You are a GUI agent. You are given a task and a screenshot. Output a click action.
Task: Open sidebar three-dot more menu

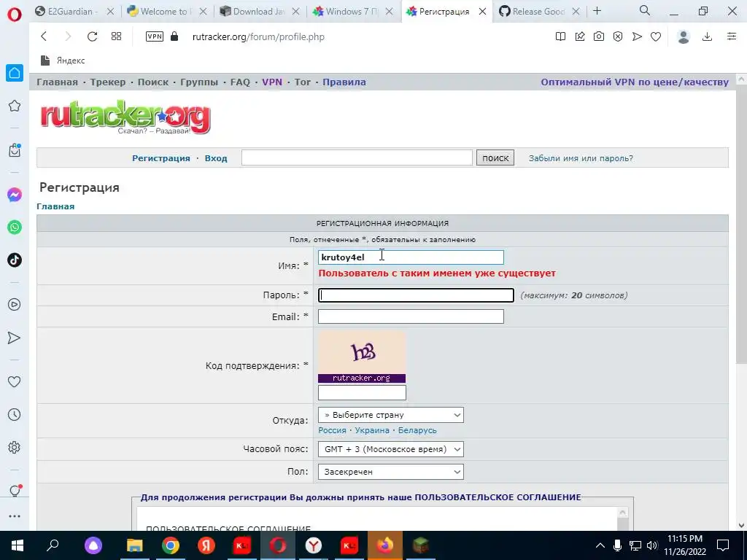tap(15, 516)
